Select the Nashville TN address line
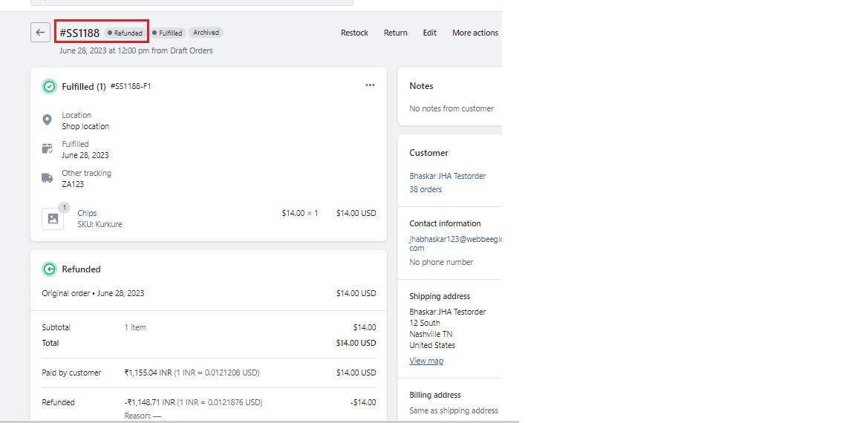Viewport: 868px width, 423px height. click(431, 334)
